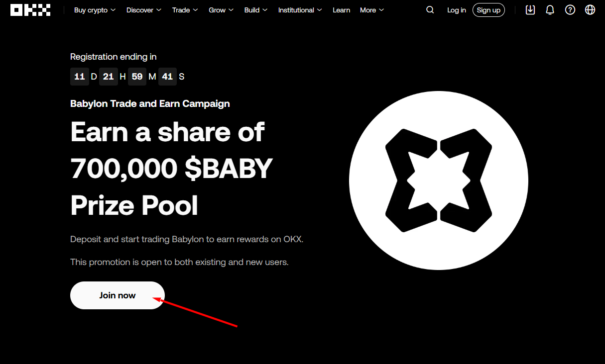Viewport: 605px width, 364px height.
Task: Open the Build dropdown
Action: pos(256,10)
